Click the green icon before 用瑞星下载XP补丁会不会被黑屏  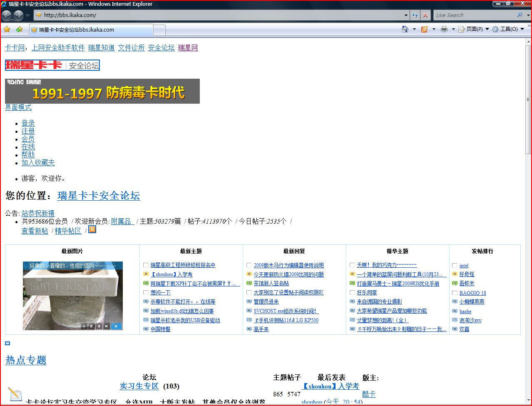[x=146, y=283]
